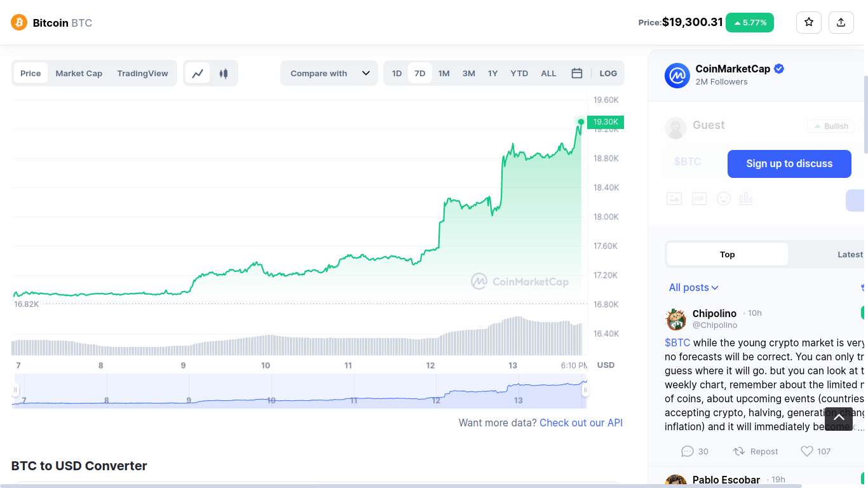
Task: Open the Compare with dropdown
Action: coord(329,73)
